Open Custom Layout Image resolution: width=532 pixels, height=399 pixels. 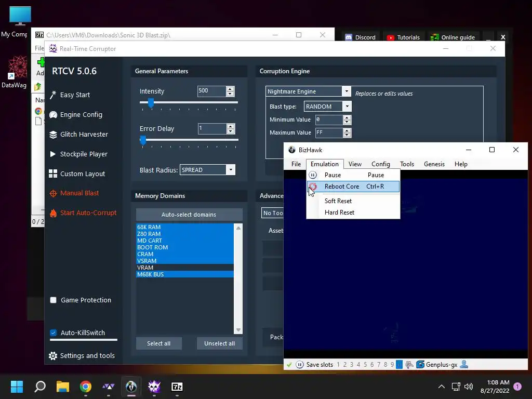[x=77, y=174]
